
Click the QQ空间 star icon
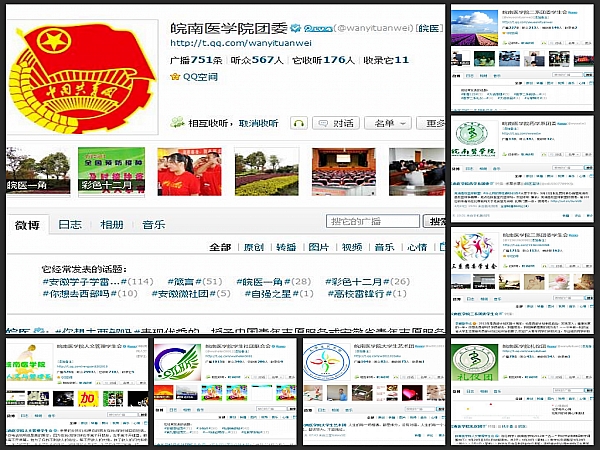175,77
